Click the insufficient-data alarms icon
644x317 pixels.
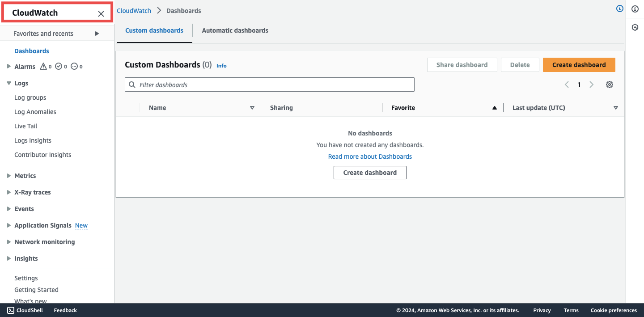(x=73, y=66)
